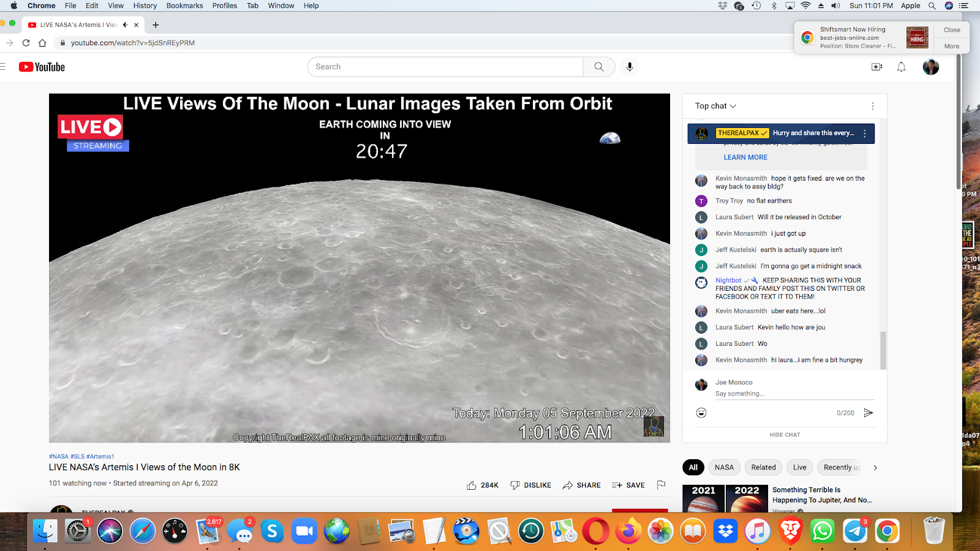Dislike the video with the thumbs-down button
Image resolution: width=980 pixels, height=551 pixels.
coord(531,485)
